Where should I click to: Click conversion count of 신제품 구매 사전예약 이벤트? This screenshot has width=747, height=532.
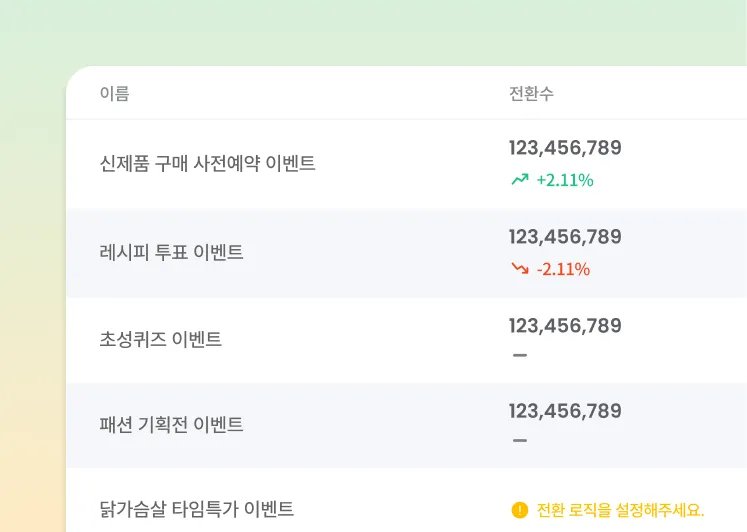tap(565, 148)
